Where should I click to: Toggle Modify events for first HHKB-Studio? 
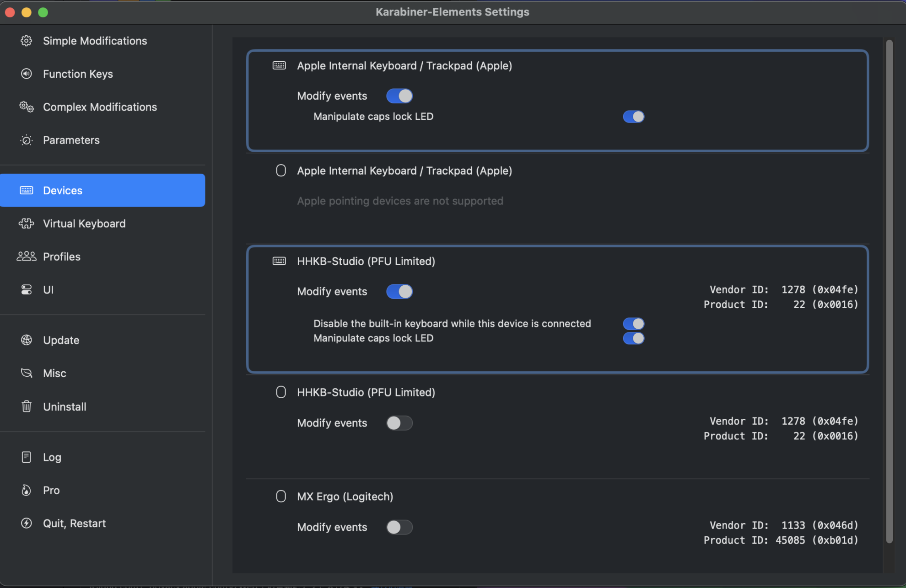(399, 292)
